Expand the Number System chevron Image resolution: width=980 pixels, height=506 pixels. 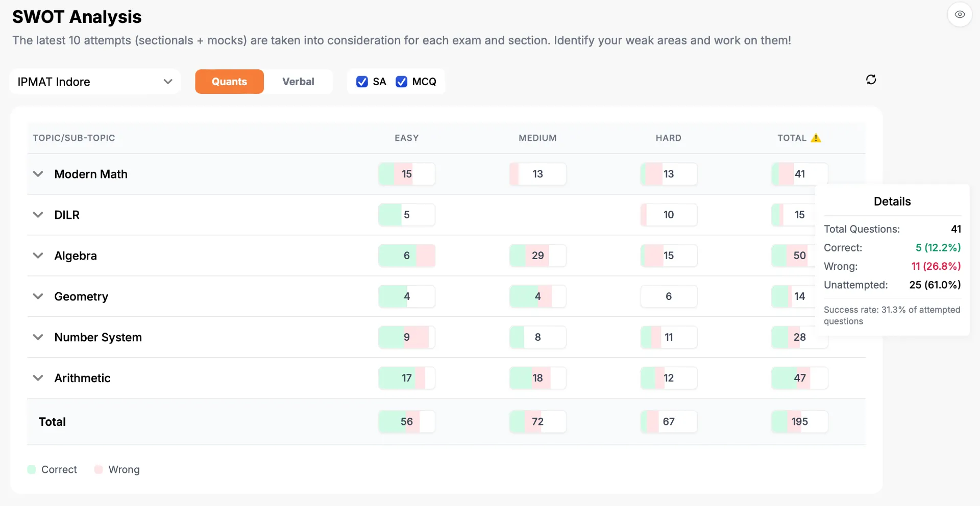(38, 337)
